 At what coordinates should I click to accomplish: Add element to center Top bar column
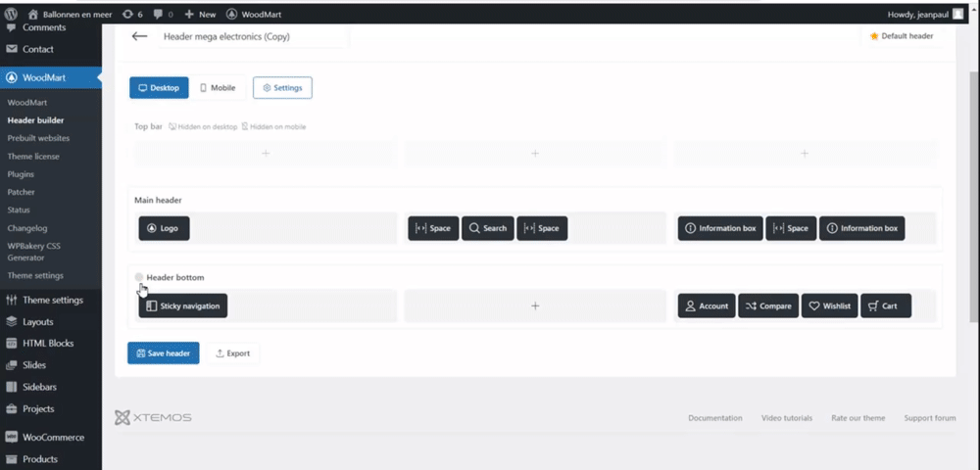coord(535,154)
